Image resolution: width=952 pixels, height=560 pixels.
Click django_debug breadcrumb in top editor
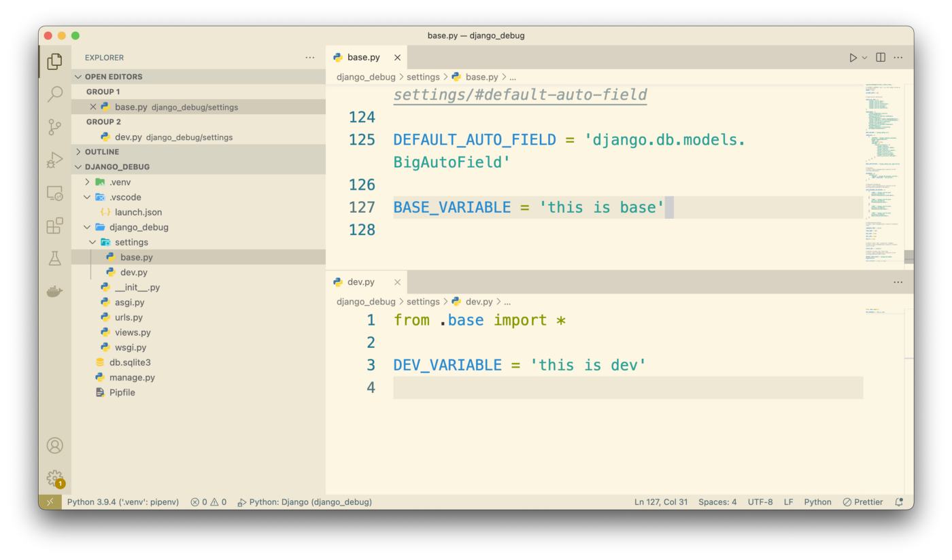pos(366,77)
